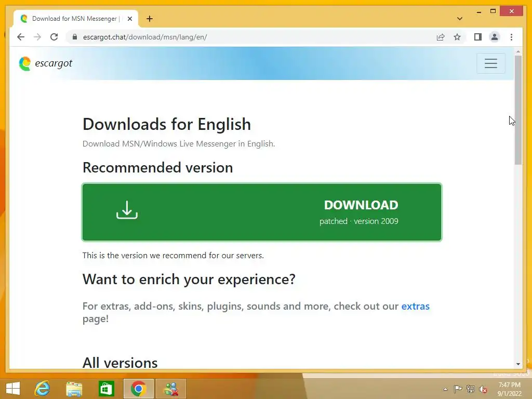The width and height of the screenshot is (532, 399).
Task: Open the Chrome side panel
Action: [x=478, y=37]
